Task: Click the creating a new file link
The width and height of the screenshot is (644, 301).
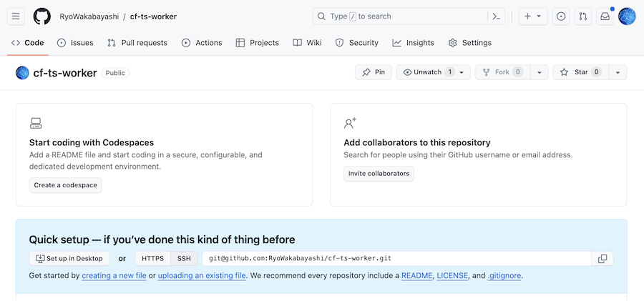Action: coord(114,275)
